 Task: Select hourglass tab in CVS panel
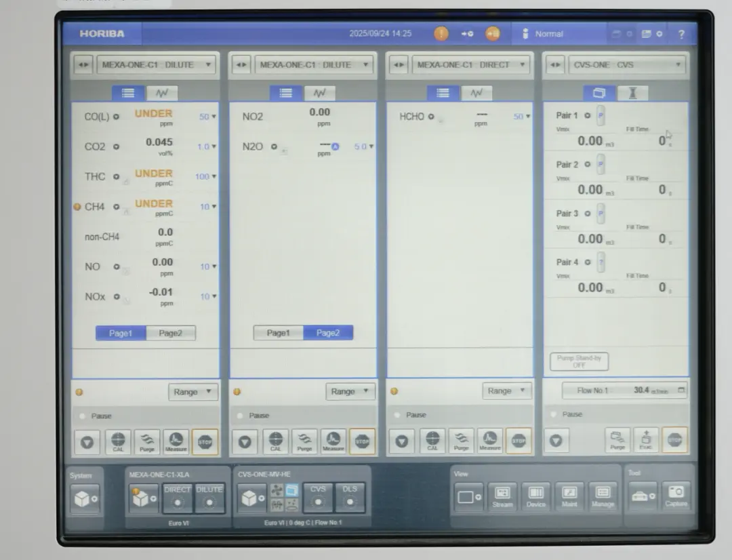pos(632,93)
